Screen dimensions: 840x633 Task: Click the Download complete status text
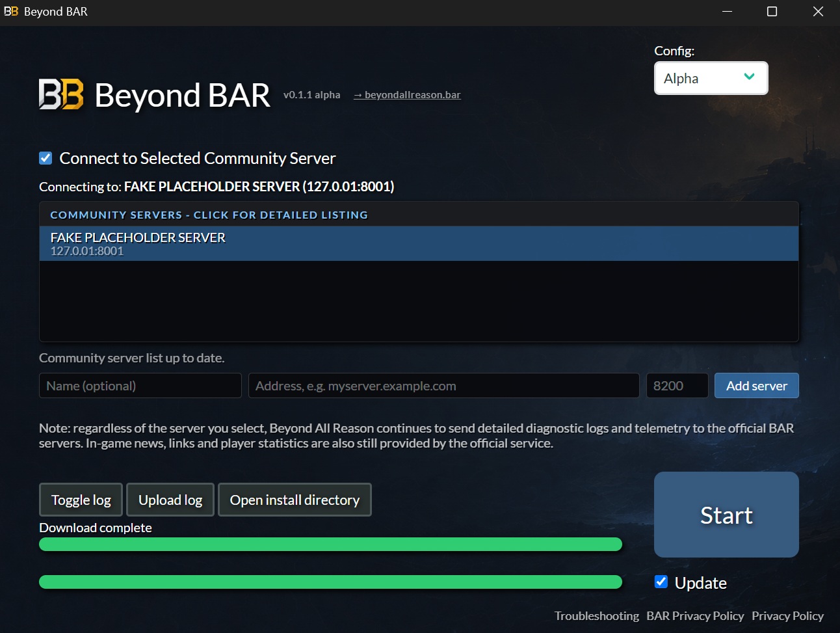96,528
